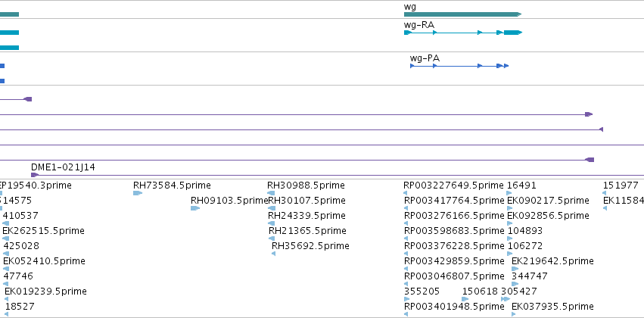
Task: Select feature labeled 410537
Action: [x=20, y=216]
